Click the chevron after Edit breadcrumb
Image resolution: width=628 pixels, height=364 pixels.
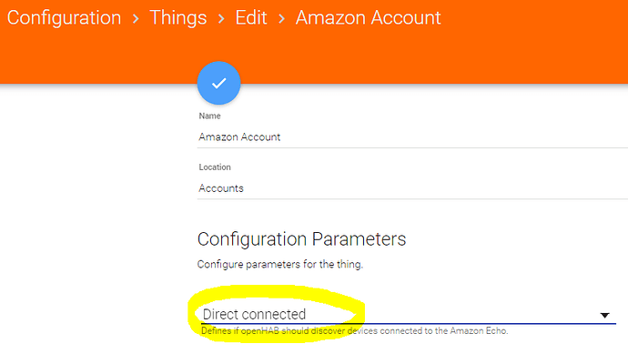(x=281, y=18)
